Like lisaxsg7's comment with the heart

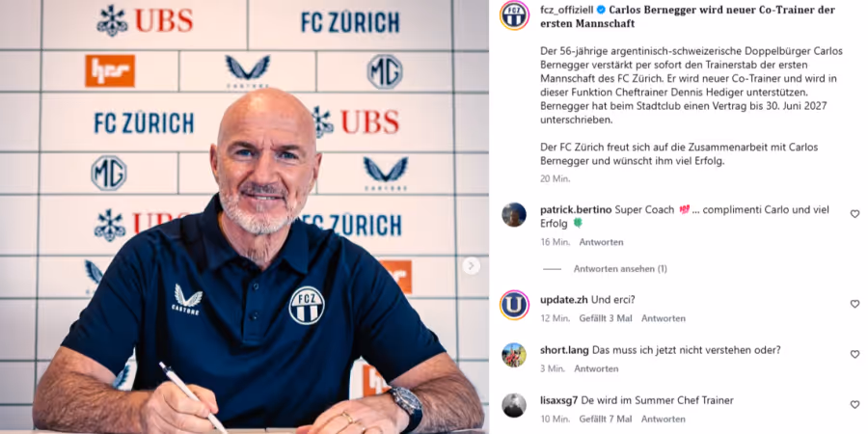click(x=854, y=405)
